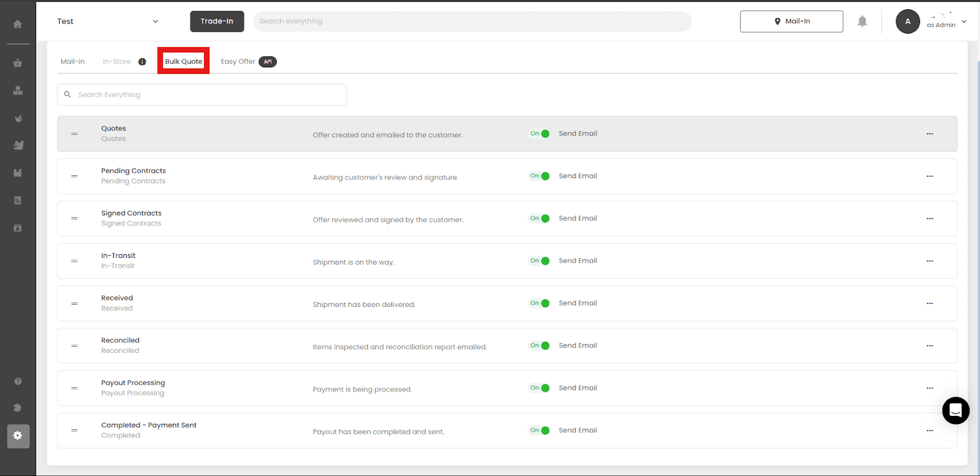Click the drag handle for Completed row
Image resolution: width=980 pixels, height=476 pixels.
click(x=74, y=431)
